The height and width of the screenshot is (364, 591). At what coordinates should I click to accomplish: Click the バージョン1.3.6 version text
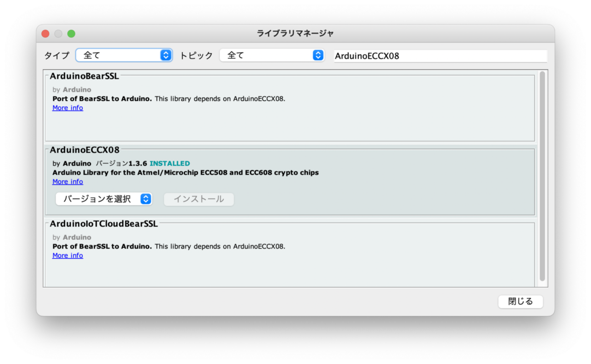[x=122, y=164]
